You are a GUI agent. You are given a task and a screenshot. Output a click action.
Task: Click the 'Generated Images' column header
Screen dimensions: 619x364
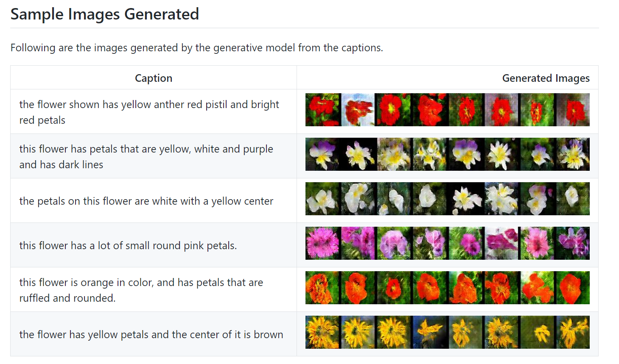pyautogui.click(x=546, y=78)
